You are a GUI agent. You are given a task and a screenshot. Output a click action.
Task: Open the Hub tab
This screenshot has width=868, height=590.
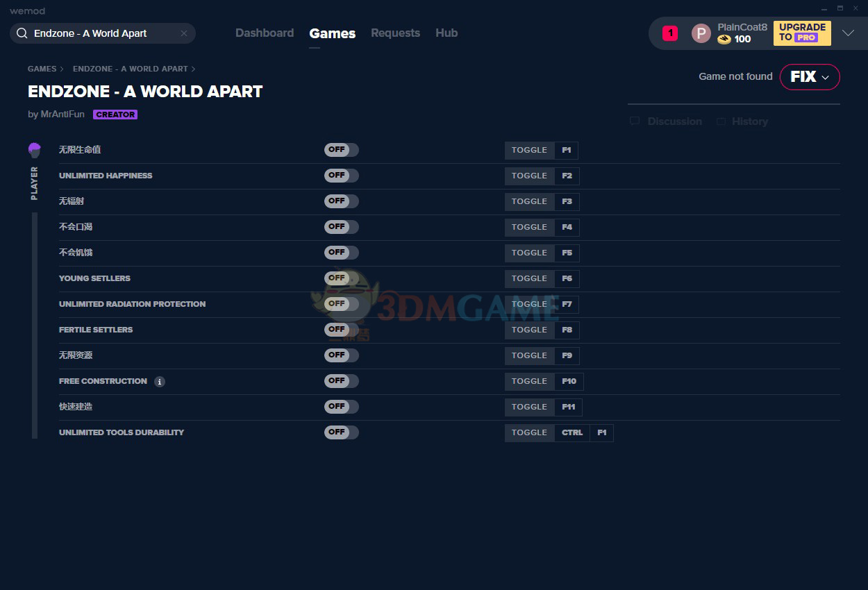(x=446, y=33)
